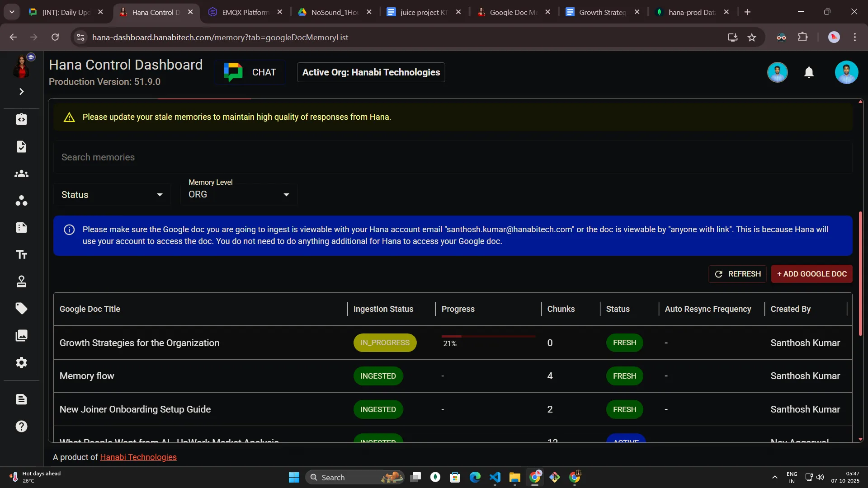Open the group/team icon in sidebar
Image resolution: width=868 pixels, height=488 pixels.
(x=21, y=174)
